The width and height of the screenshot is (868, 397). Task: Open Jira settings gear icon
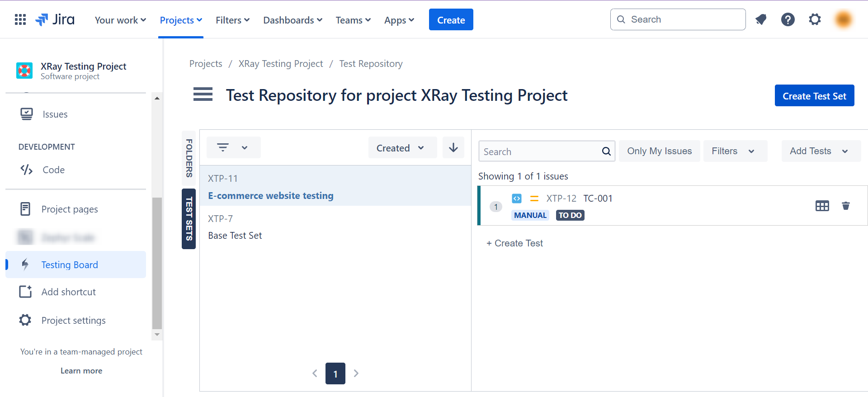(x=815, y=19)
